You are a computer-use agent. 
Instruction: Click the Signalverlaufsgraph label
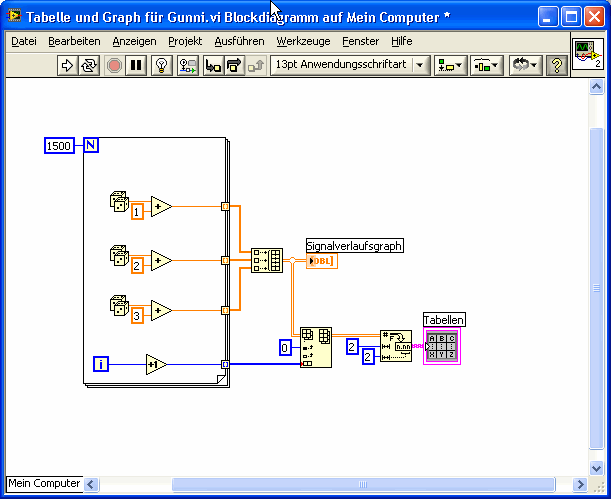[355, 246]
